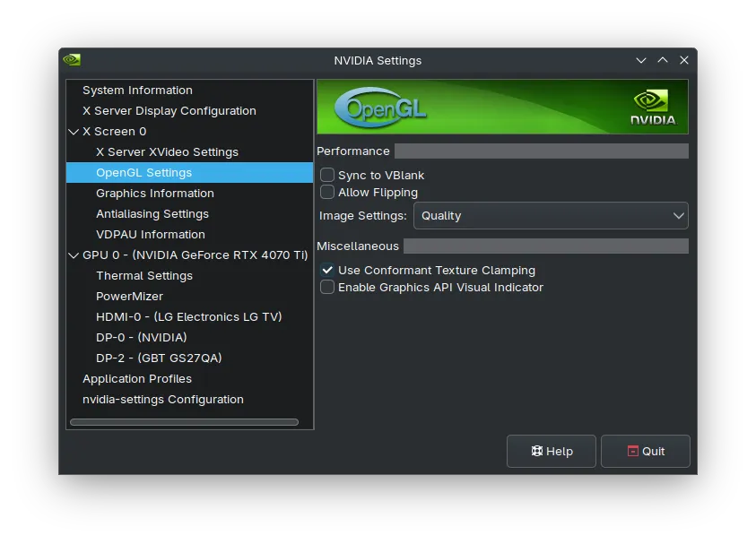The width and height of the screenshot is (756, 544).
Task: Enable Graphics API Visual Indicator
Action: point(326,287)
